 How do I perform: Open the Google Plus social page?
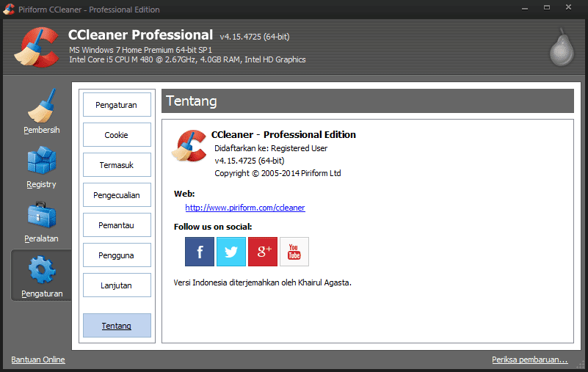click(x=263, y=252)
